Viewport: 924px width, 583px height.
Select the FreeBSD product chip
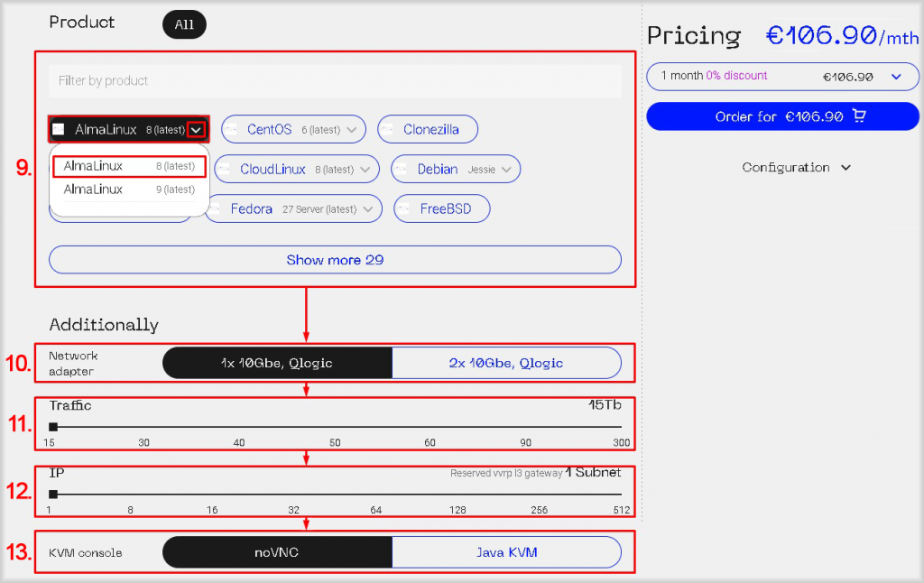tap(442, 208)
